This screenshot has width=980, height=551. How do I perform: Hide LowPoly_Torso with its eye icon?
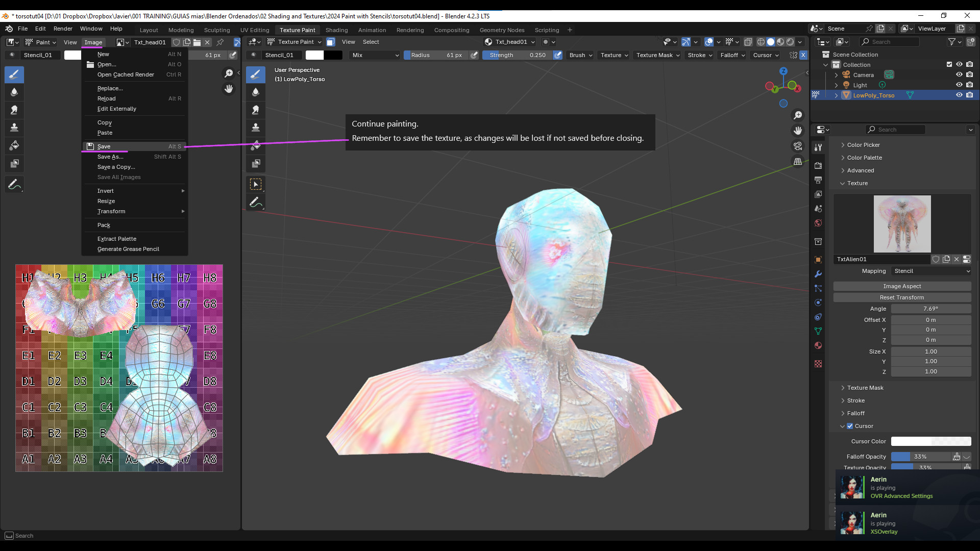click(x=959, y=95)
